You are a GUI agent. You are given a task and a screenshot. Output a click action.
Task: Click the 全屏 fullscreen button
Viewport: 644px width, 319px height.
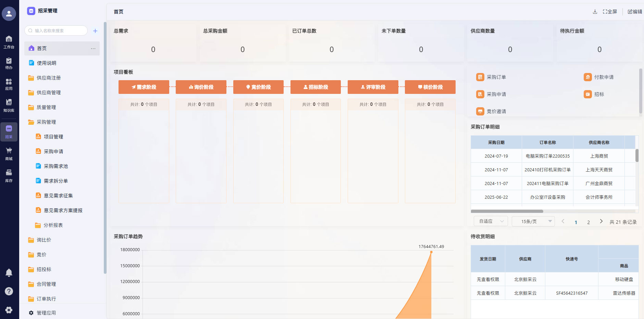tap(610, 12)
